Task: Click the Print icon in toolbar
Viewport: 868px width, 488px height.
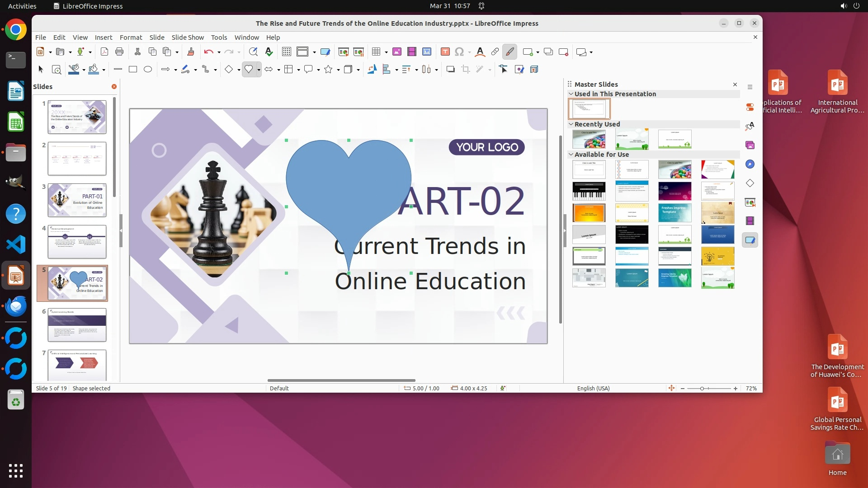Action: pos(119,52)
